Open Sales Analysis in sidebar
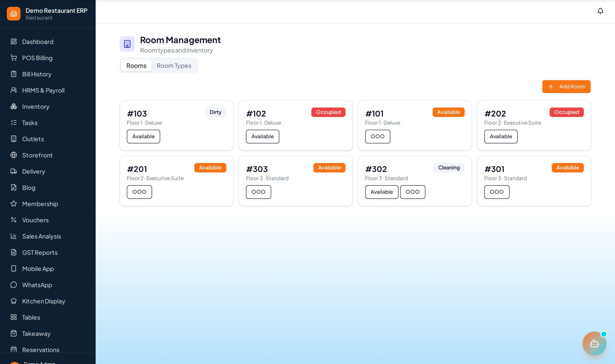Viewport: 615px width, 364px height. [x=48, y=236]
